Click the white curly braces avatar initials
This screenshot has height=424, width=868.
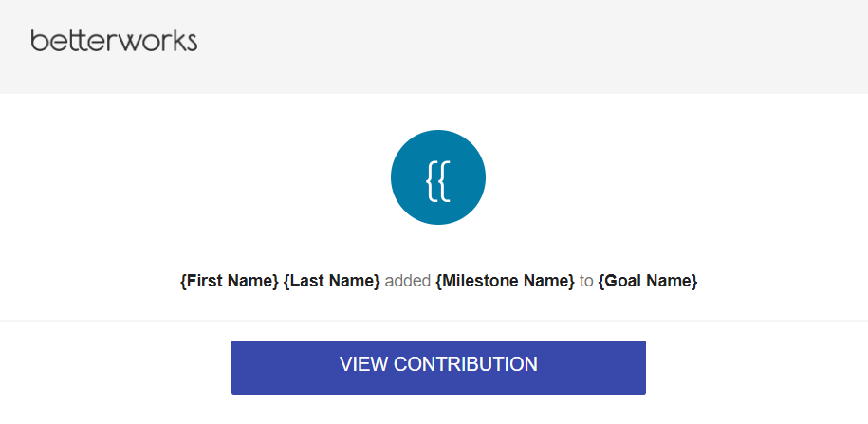pyautogui.click(x=438, y=179)
